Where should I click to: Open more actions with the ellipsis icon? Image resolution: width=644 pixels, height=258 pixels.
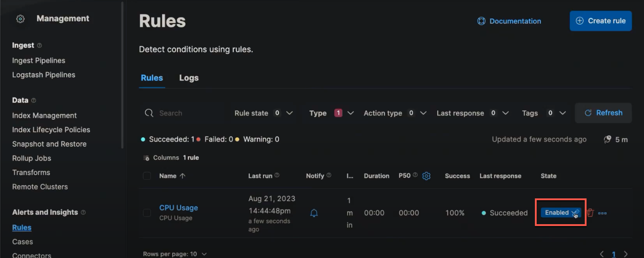(x=603, y=213)
